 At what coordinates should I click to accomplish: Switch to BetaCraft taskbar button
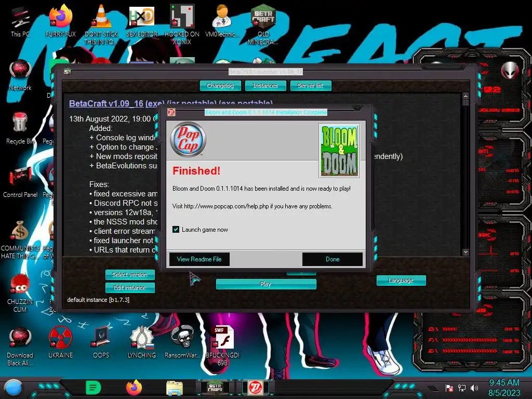(x=215, y=388)
